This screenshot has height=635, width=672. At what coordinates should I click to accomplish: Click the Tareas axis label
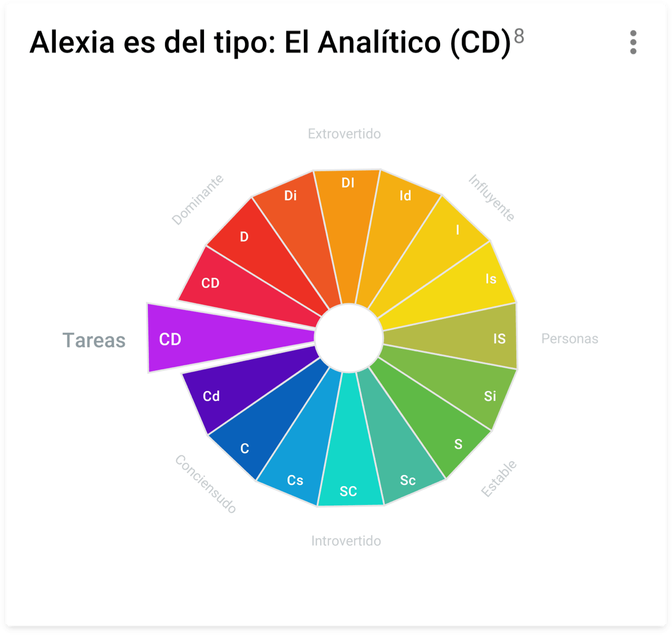tap(94, 341)
